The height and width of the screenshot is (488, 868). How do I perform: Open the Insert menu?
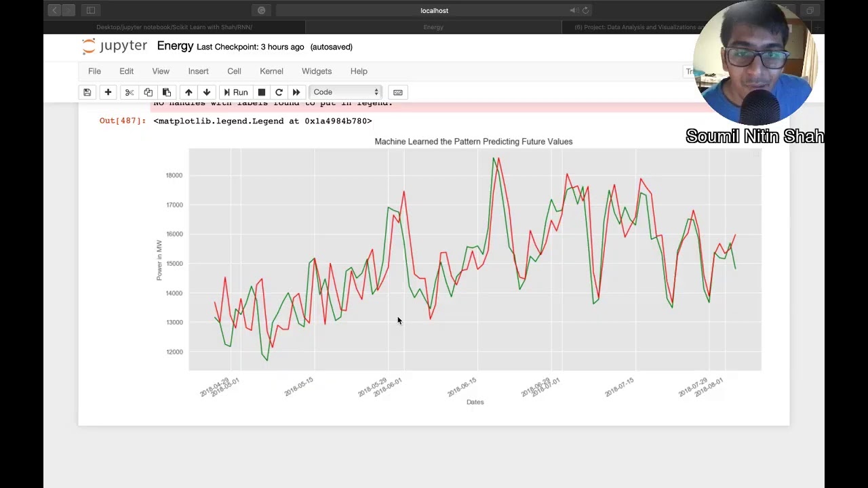[x=198, y=71]
